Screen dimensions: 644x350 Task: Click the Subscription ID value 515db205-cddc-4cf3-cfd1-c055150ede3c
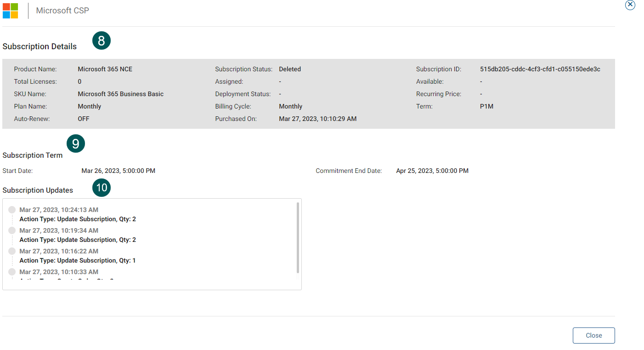pyautogui.click(x=540, y=69)
